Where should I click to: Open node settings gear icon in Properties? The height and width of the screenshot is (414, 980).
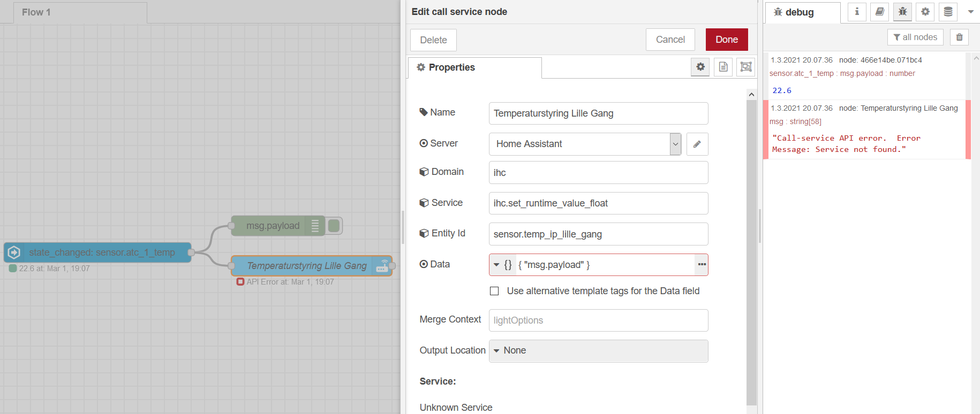(700, 67)
